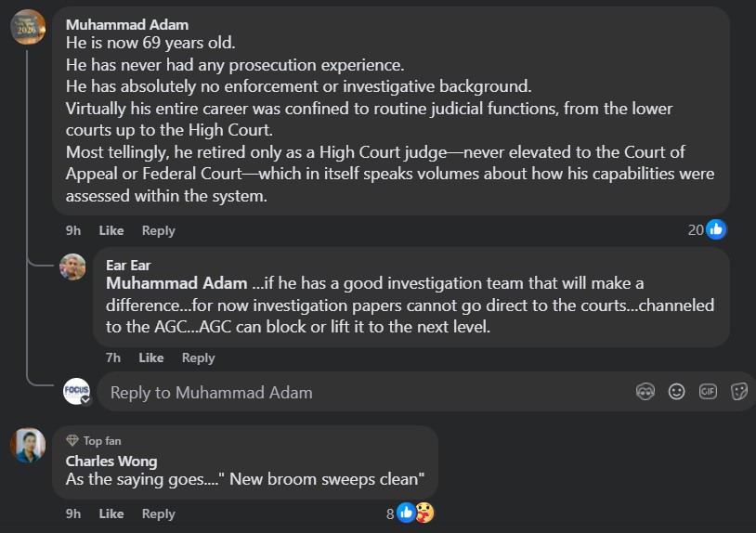
Task: Like Muhammad Adam's comment
Action: [111, 230]
